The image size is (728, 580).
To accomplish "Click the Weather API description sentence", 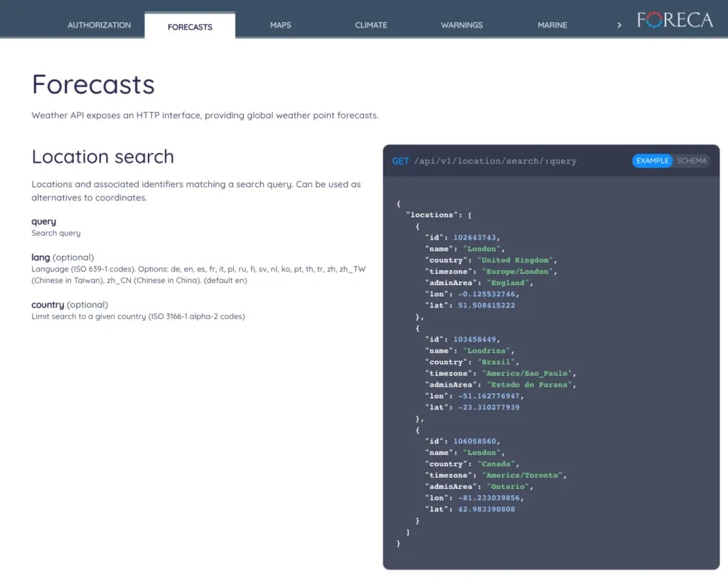I will [205, 115].
